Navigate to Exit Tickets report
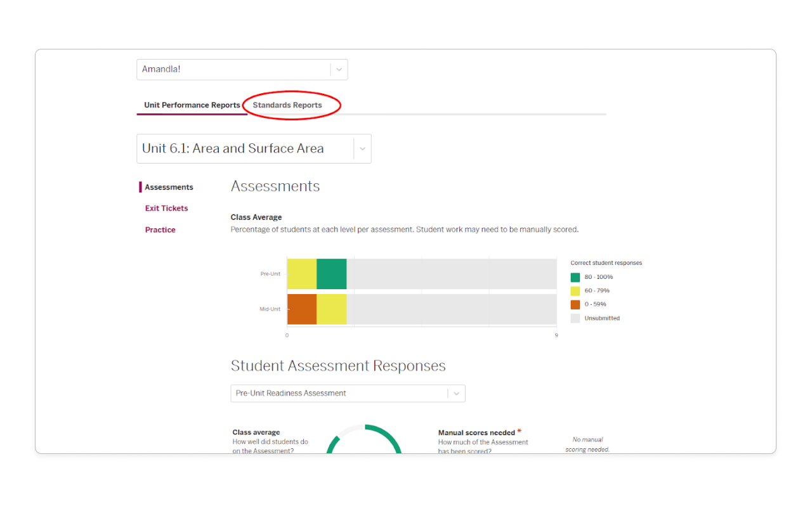 pos(166,208)
